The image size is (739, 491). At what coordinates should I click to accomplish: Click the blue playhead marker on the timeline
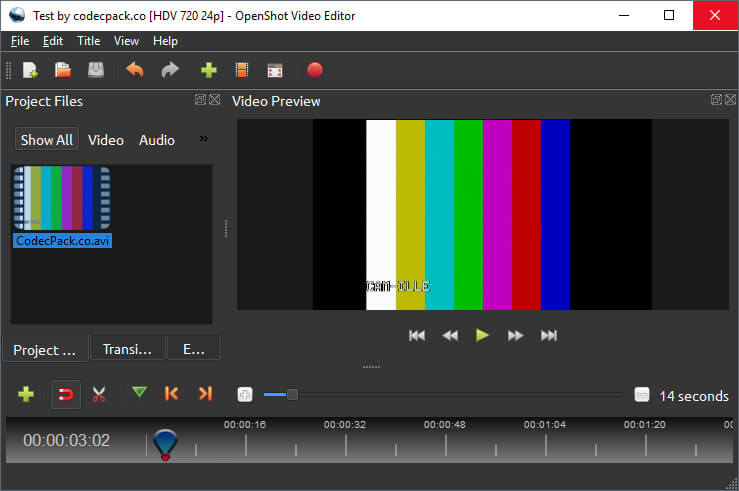(165, 444)
